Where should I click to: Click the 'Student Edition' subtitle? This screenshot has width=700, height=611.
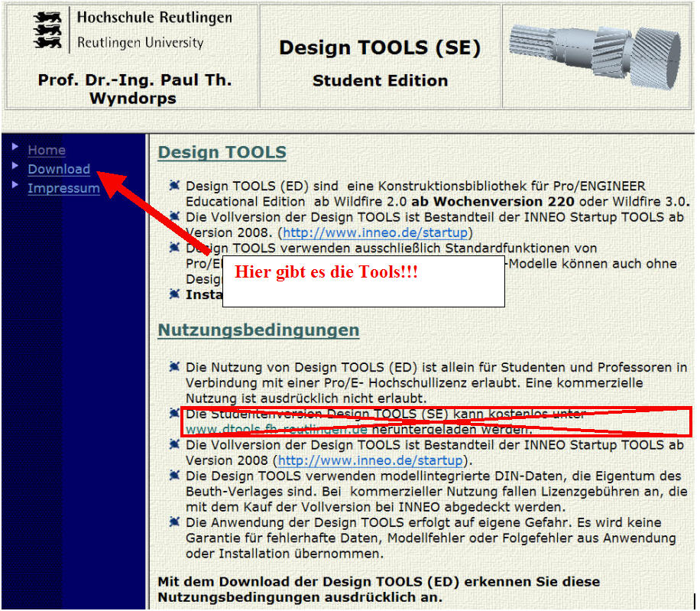pos(380,81)
